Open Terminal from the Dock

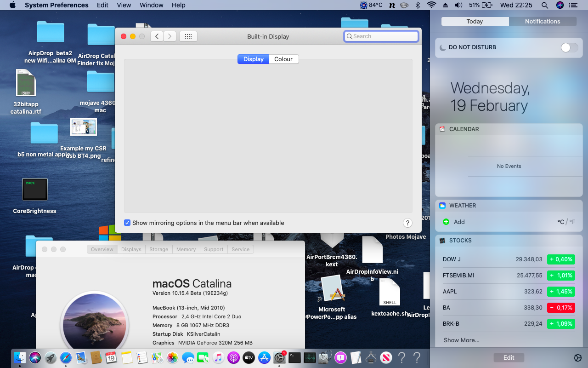pyautogui.click(x=294, y=357)
